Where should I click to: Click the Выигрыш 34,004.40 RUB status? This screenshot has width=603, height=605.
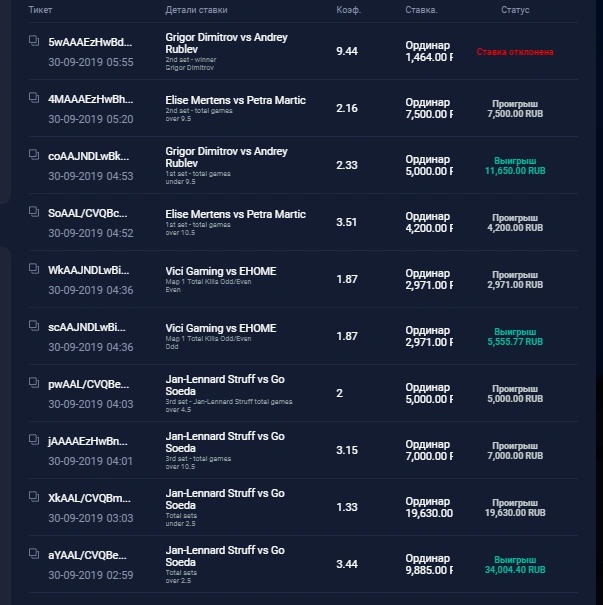click(515, 565)
